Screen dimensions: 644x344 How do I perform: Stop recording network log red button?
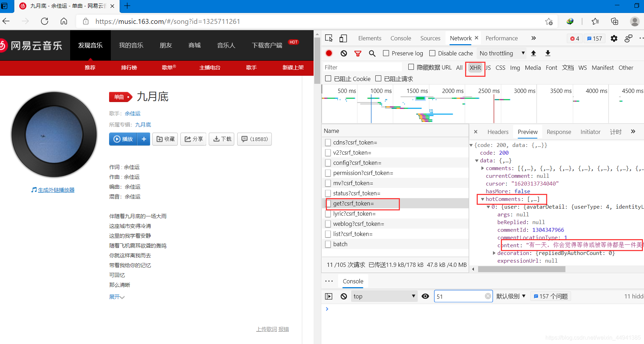coord(329,53)
